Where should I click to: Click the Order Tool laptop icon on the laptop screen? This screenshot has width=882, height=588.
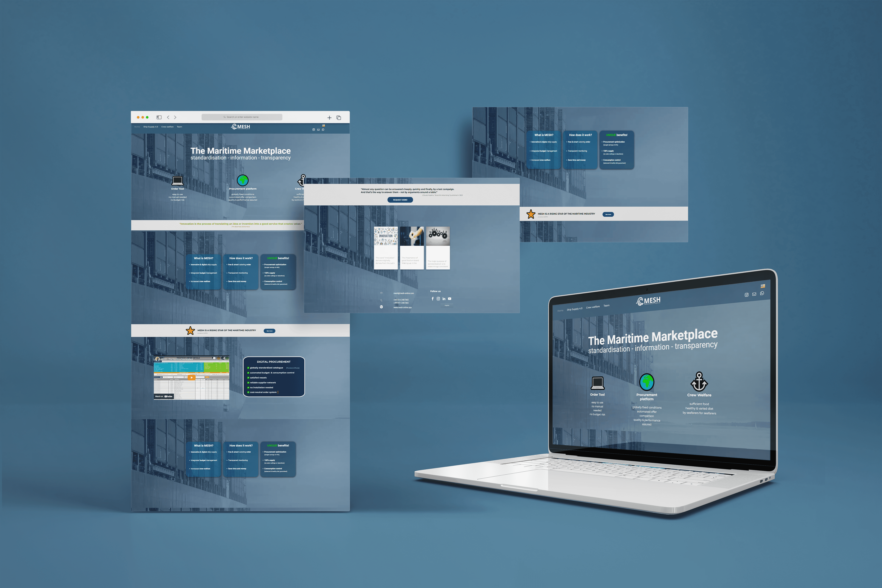(x=597, y=383)
